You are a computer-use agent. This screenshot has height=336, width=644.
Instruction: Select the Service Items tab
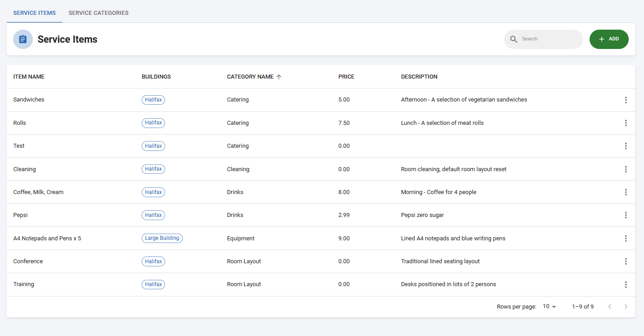pyautogui.click(x=35, y=13)
